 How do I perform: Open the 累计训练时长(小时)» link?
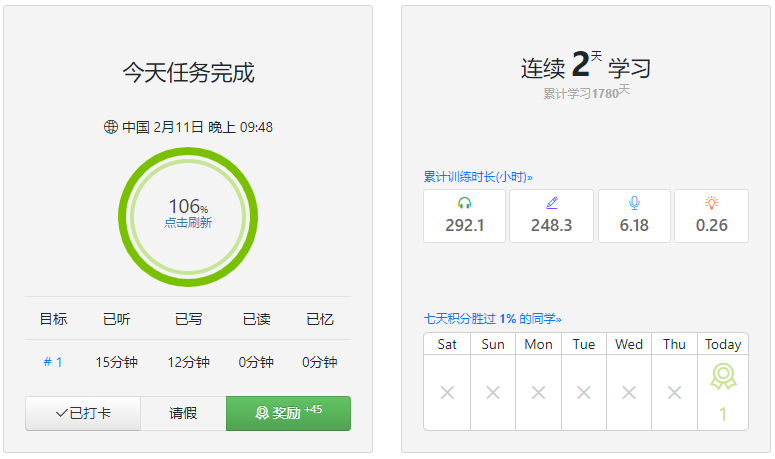[x=475, y=177]
